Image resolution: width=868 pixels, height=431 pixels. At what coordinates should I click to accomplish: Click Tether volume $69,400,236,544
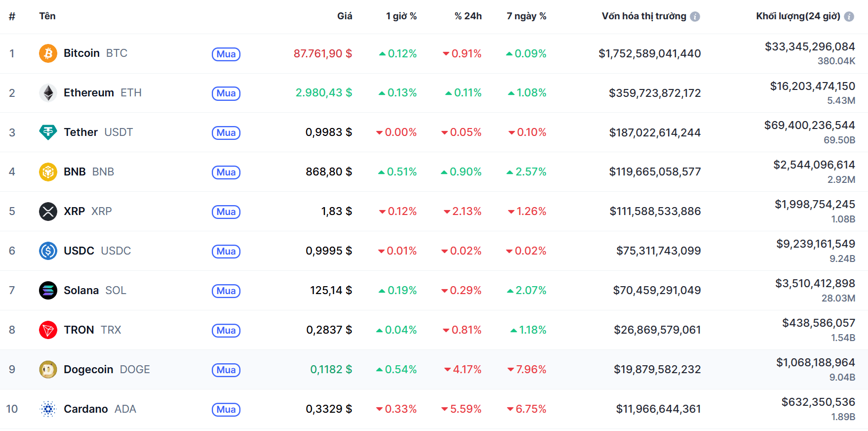810,126
